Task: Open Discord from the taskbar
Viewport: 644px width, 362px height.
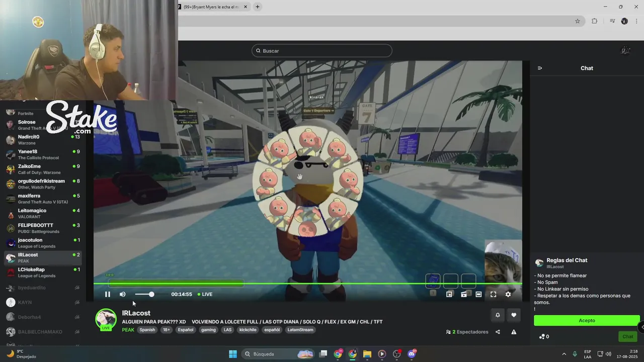Action: click(x=412, y=354)
